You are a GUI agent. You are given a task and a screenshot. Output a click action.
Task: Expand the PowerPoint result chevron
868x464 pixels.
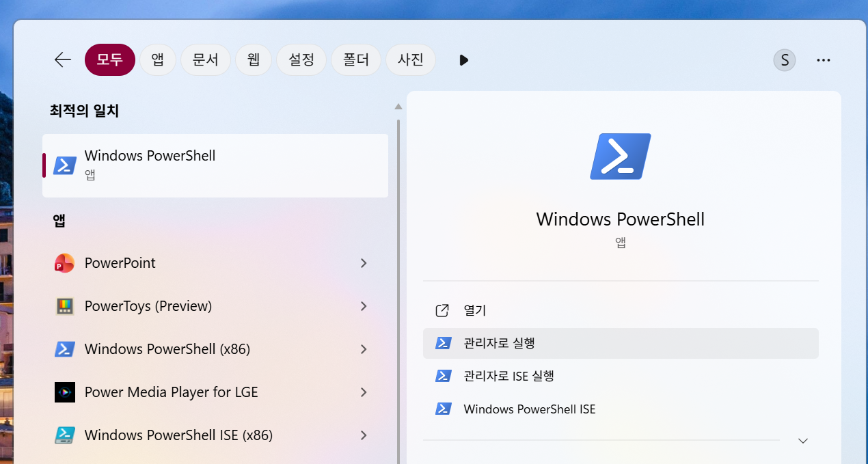364,263
